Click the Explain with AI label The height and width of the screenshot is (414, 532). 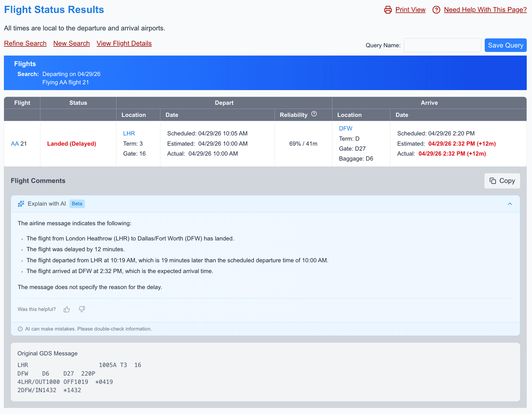tap(47, 204)
